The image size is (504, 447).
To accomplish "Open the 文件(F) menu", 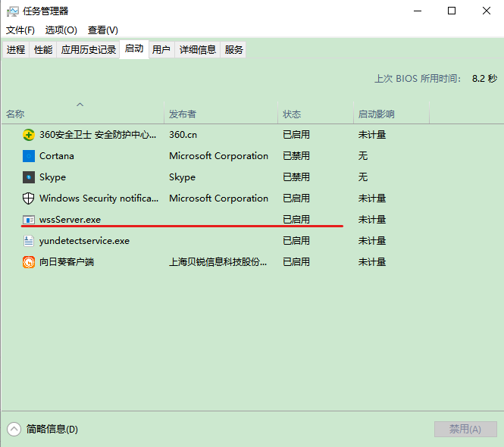I will [x=20, y=30].
